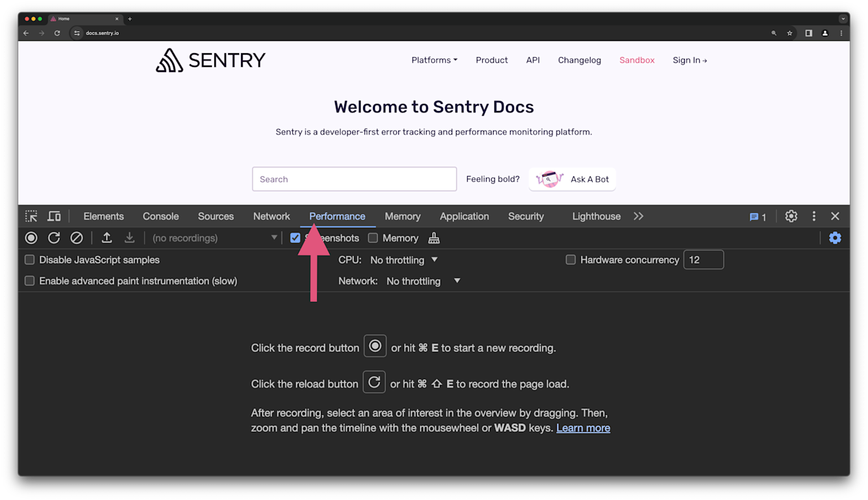Open the Security tab
This screenshot has height=500, width=868.
526,216
